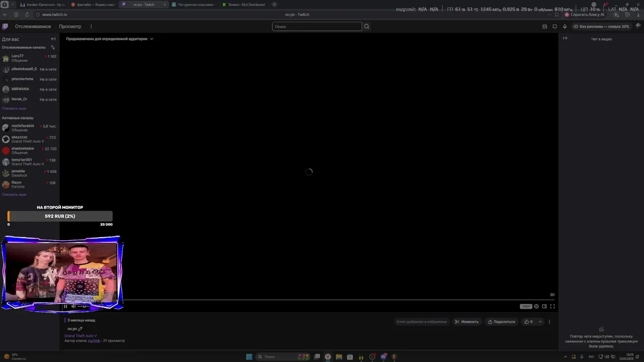Viewport: 644px width, 362px height.
Task: Open the temp1ar001 channel
Action: [x=30, y=162]
